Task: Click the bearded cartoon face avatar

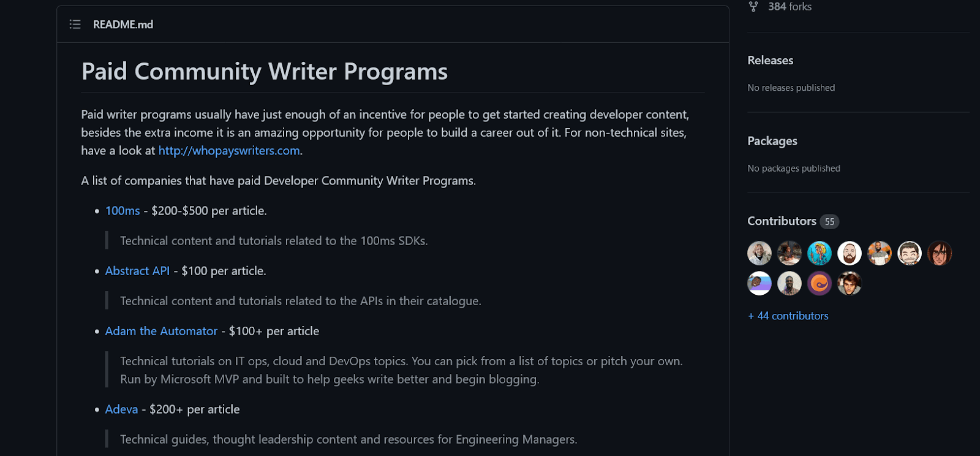Action: point(850,253)
